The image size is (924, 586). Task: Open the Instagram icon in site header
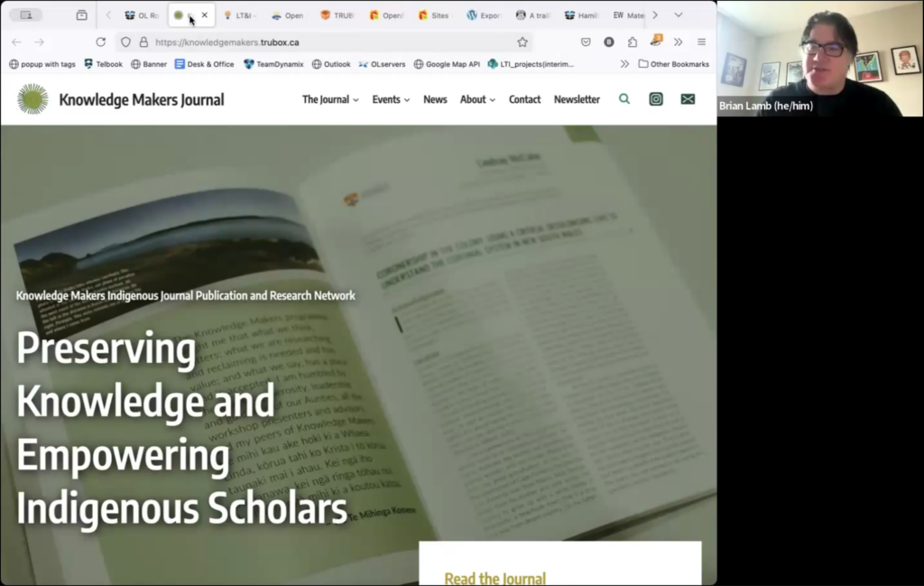pos(656,99)
